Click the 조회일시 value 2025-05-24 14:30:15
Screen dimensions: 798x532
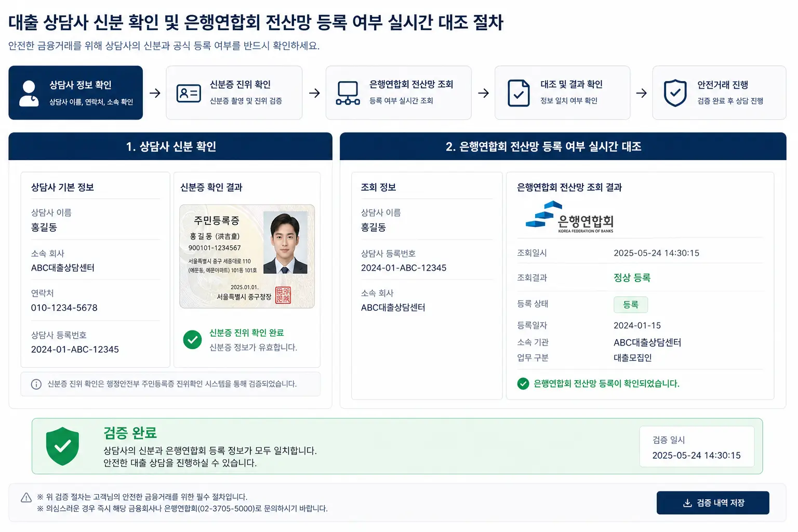pos(656,253)
